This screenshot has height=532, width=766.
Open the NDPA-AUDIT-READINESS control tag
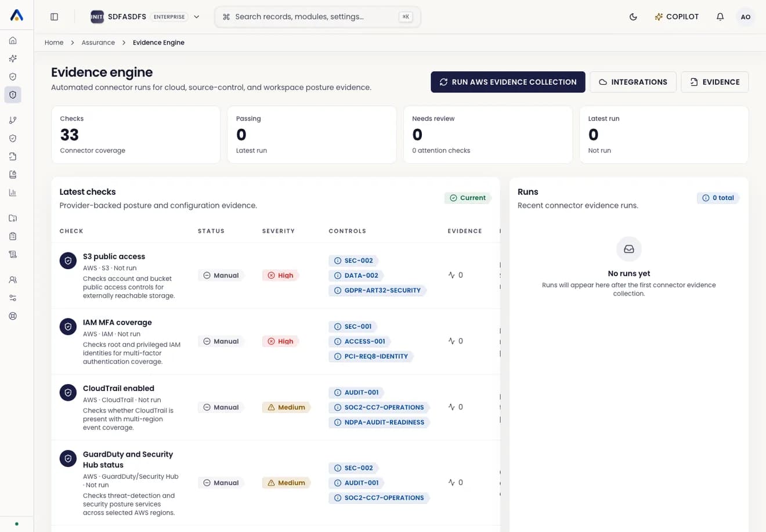click(x=379, y=422)
